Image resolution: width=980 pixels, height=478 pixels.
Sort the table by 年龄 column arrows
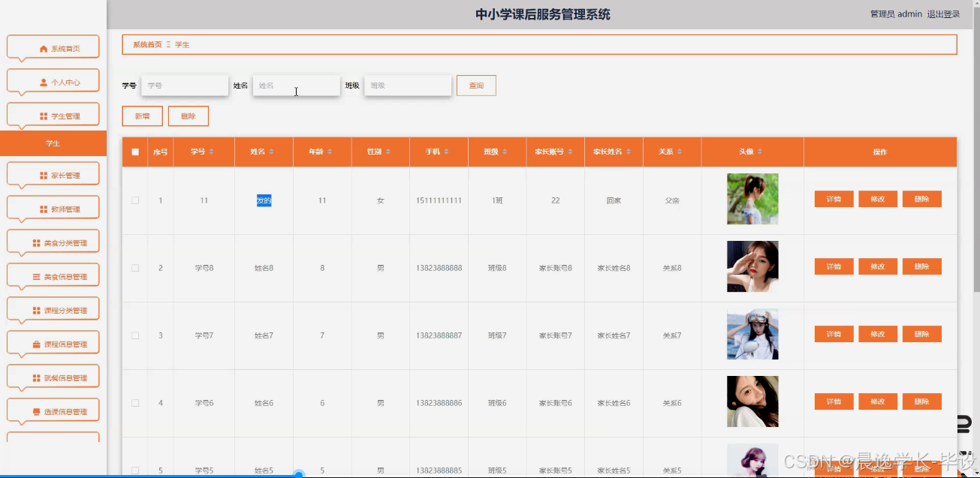(x=330, y=152)
